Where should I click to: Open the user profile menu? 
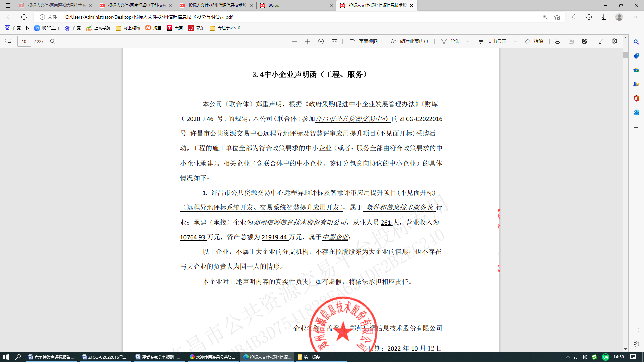tap(619, 17)
